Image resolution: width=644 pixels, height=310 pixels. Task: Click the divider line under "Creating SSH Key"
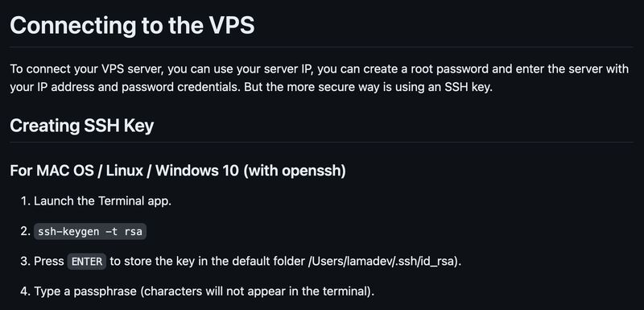[321, 143]
